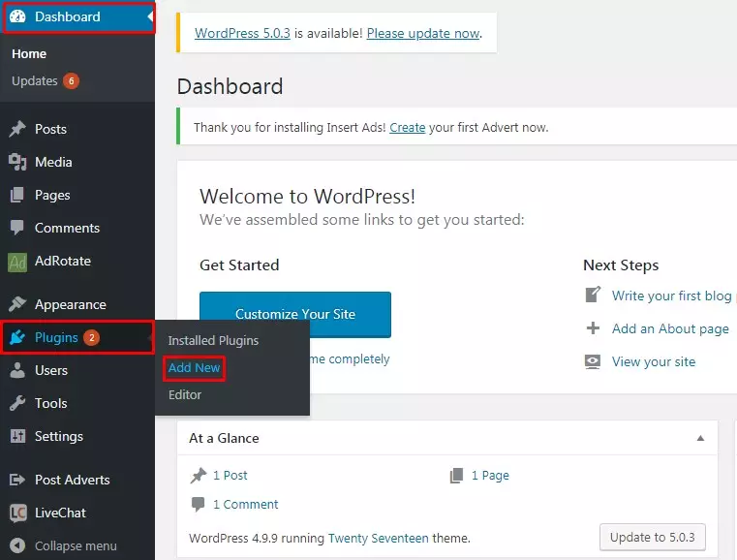Open Installed Plugins from submenu
737x560 pixels.
[213, 341]
